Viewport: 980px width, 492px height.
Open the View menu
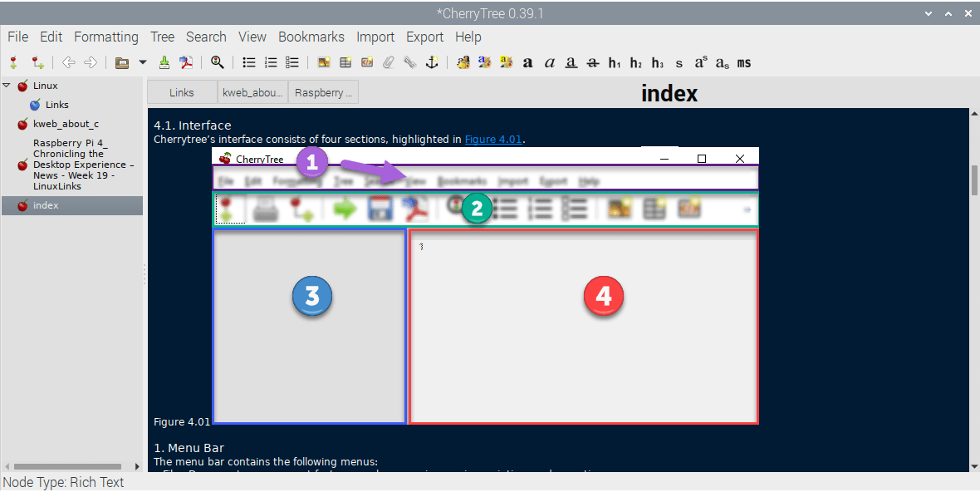252,37
